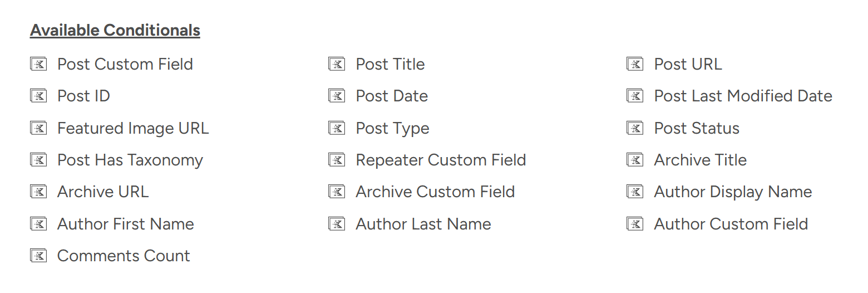
Task: Open the Post Date conditional
Action: pos(392,96)
